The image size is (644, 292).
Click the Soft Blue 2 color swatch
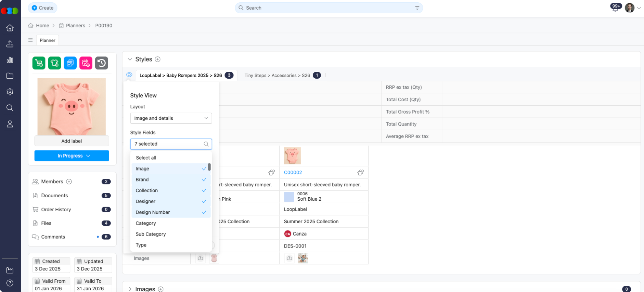[289, 197]
